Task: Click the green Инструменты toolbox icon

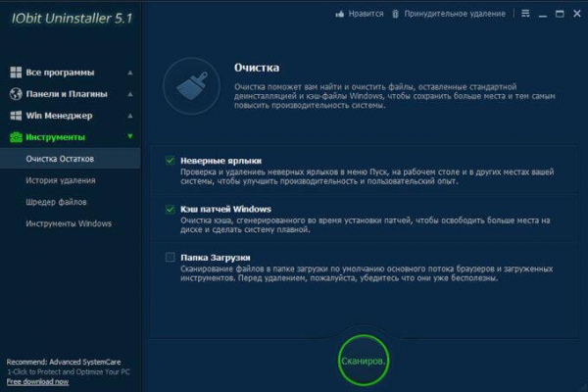Action: pyautogui.click(x=16, y=137)
